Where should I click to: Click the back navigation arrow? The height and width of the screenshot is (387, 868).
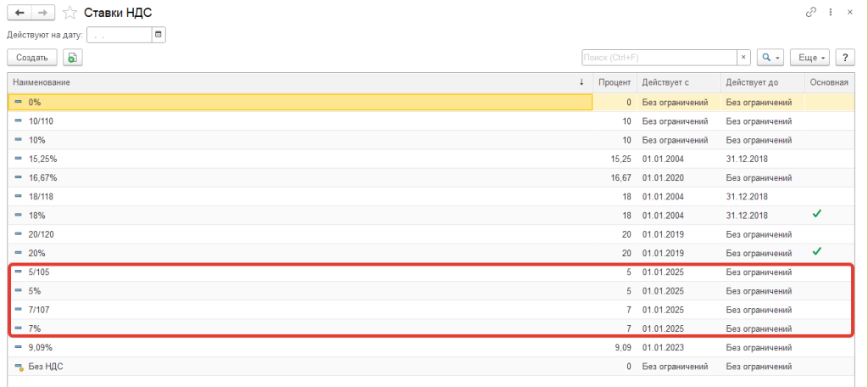click(x=19, y=12)
